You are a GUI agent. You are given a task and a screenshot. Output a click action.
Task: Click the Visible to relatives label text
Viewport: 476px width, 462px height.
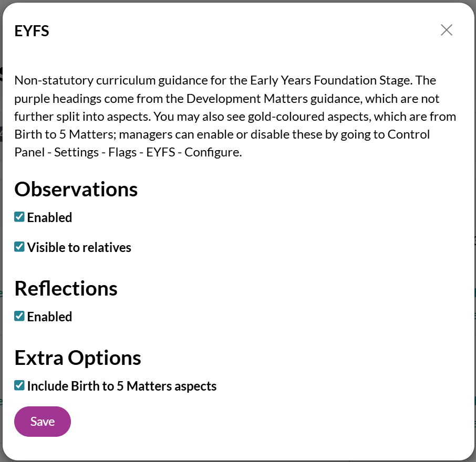(79, 247)
